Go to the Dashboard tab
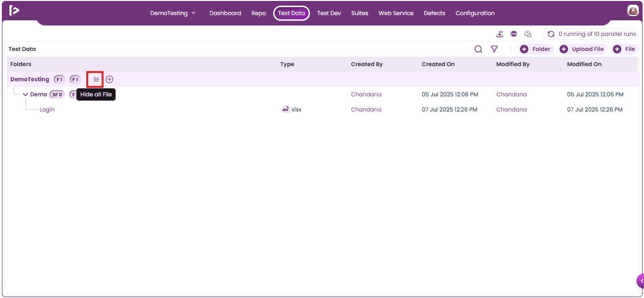 tap(225, 13)
